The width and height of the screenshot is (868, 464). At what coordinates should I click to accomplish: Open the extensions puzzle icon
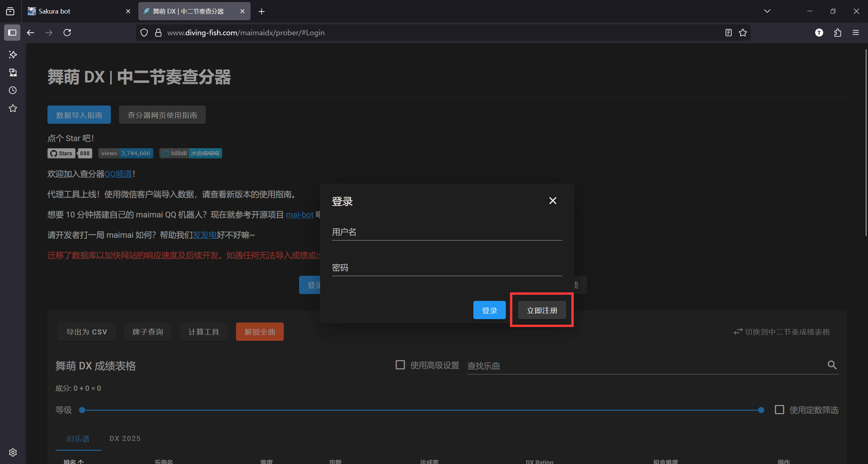point(837,33)
